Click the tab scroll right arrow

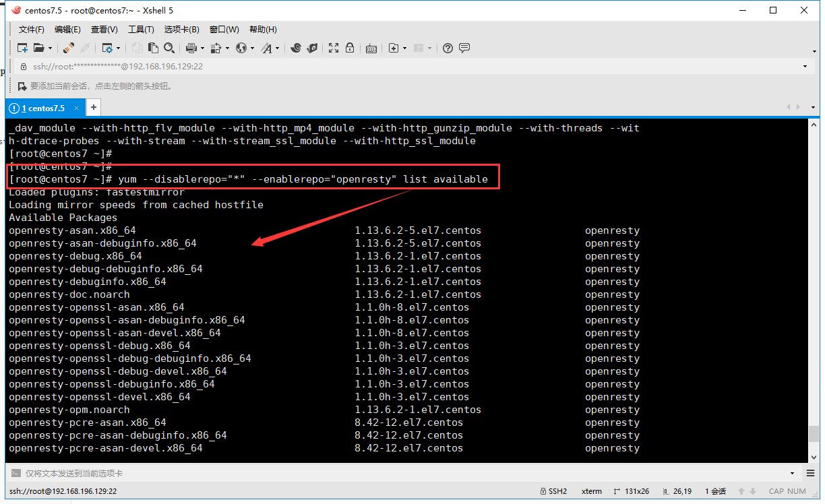click(799, 108)
